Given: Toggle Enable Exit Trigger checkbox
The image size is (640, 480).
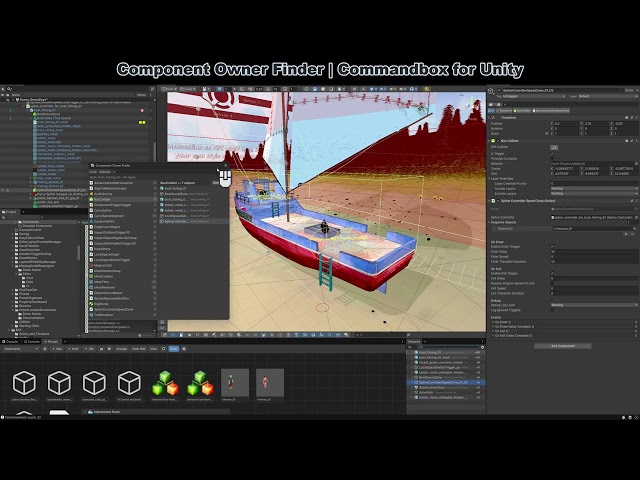Looking at the screenshot, I should tap(553, 273).
